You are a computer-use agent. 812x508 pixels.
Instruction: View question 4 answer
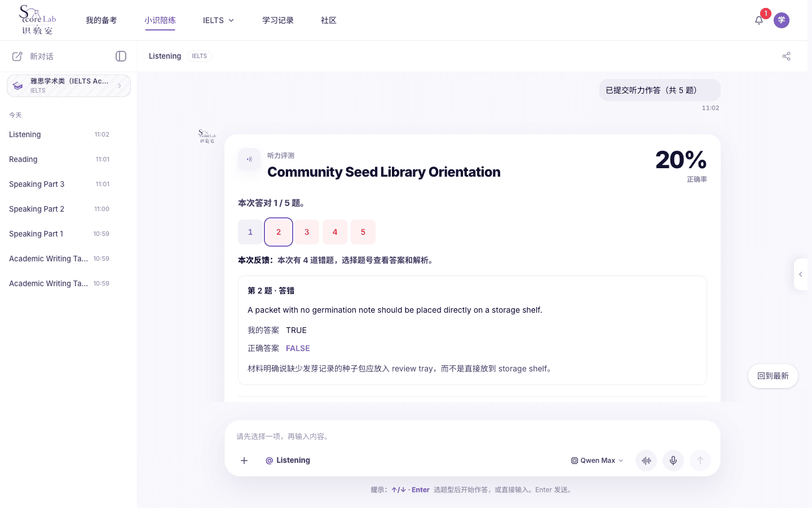click(335, 232)
